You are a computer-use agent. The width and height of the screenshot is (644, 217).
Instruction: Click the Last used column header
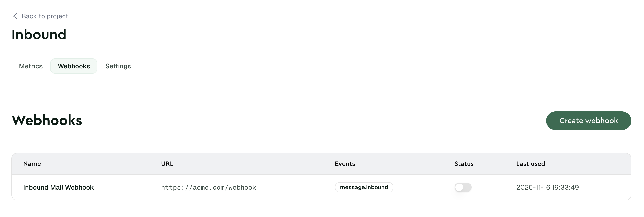pyautogui.click(x=531, y=163)
